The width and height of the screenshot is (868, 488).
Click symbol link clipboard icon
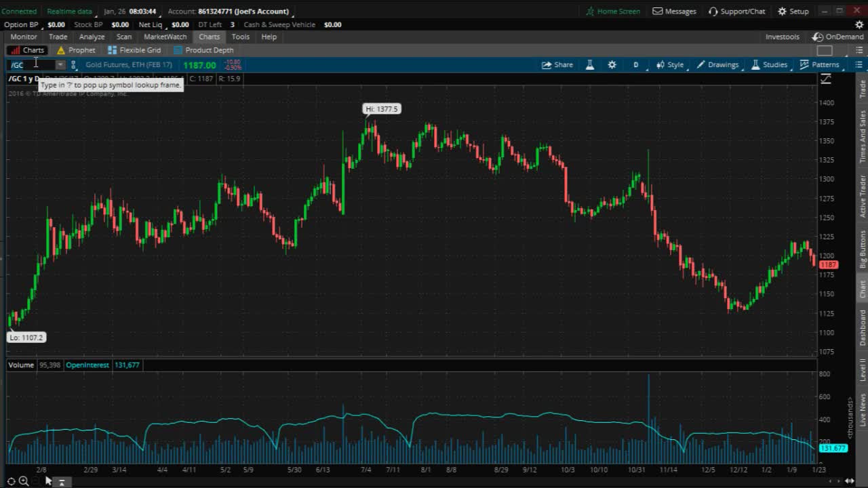point(73,65)
